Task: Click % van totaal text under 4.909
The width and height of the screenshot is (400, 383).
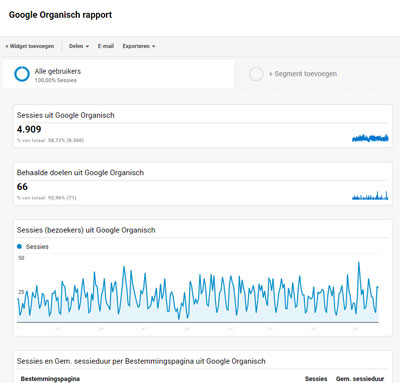Action: [50, 140]
